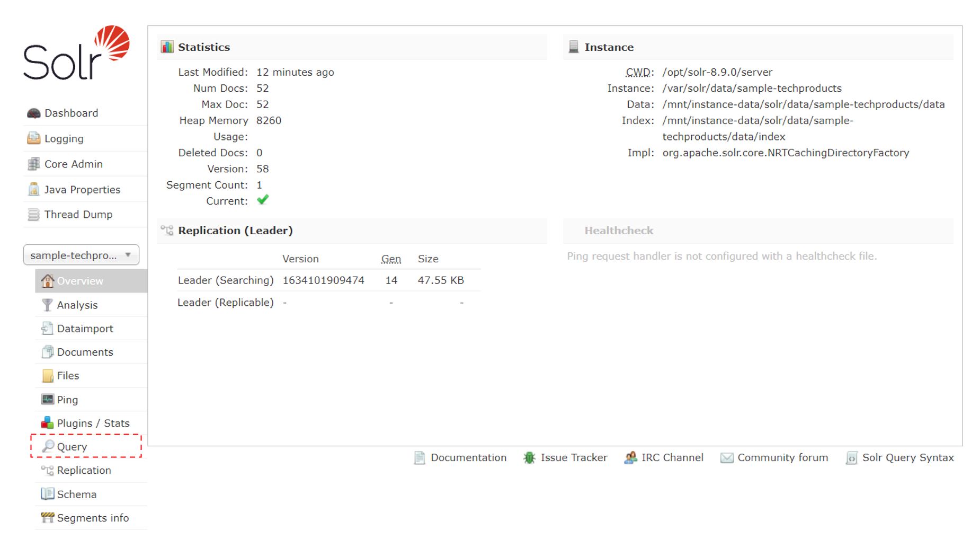Select the Overview core menu item
The image size is (980, 539).
click(x=91, y=281)
